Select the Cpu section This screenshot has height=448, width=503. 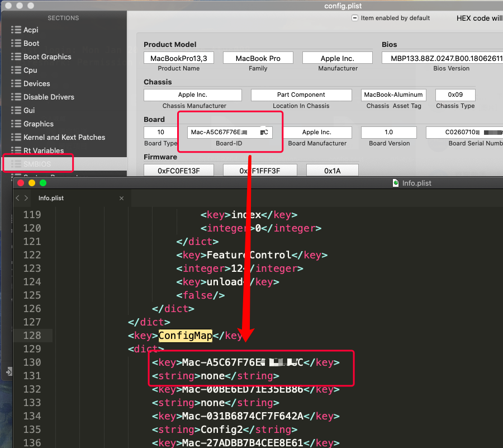coord(30,70)
